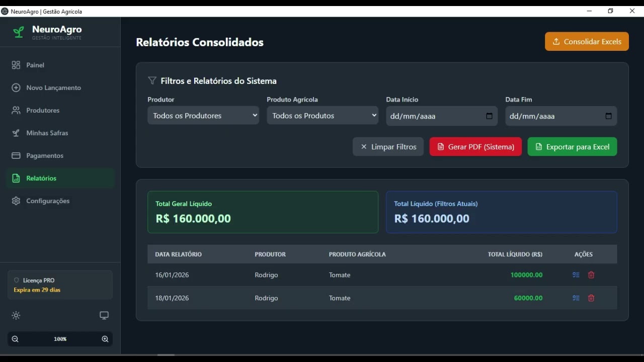Click Gerar PDF (Sistema) button
644x362 pixels.
pos(475,147)
